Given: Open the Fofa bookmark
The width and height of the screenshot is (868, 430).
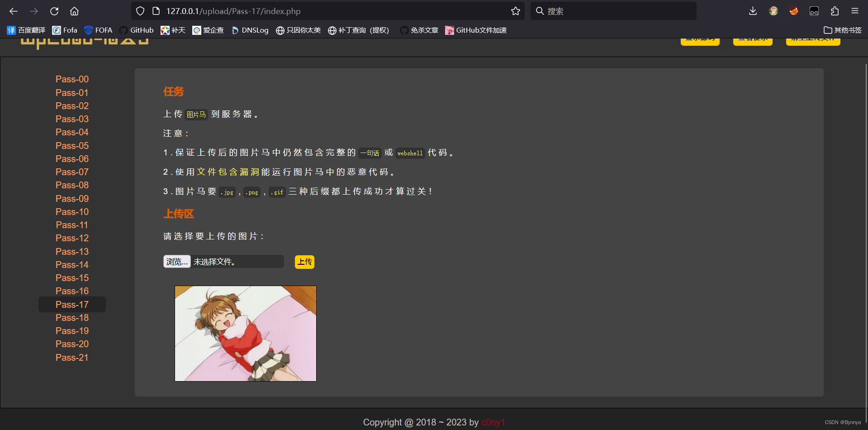Looking at the screenshot, I should [65, 30].
